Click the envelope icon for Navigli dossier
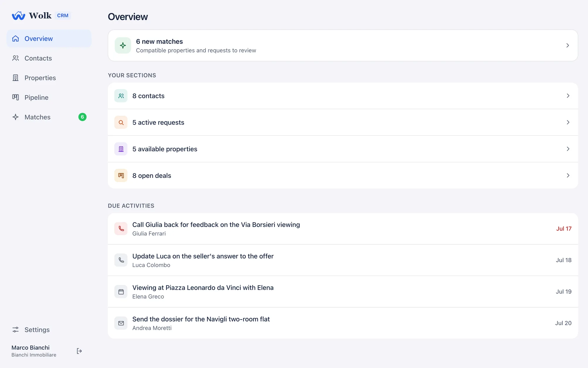This screenshot has height=368, width=588. point(121,323)
